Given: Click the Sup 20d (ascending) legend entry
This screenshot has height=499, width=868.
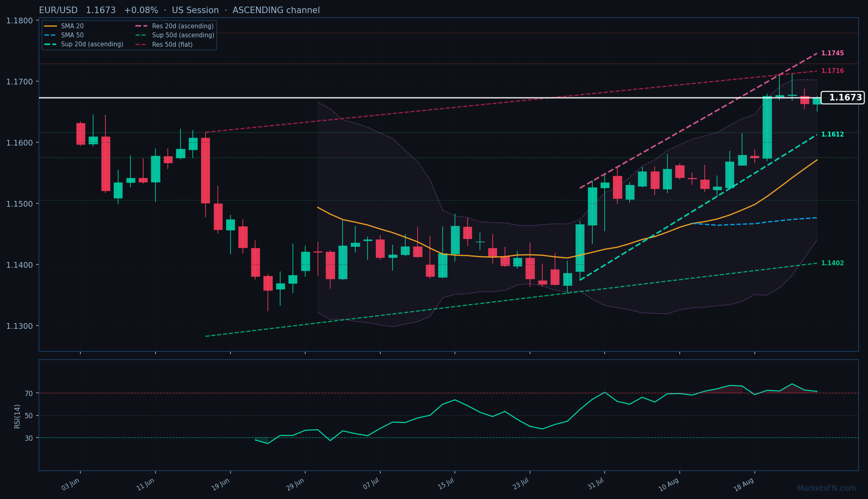Looking at the screenshot, I should click(84, 44).
